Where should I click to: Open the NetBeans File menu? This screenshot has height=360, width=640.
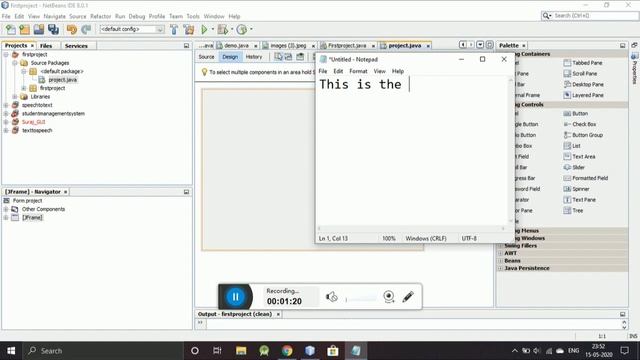click(x=6, y=16)
